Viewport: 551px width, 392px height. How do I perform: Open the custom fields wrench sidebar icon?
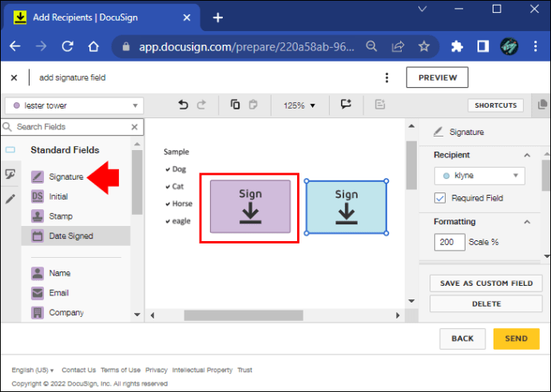tap(10, 174)
